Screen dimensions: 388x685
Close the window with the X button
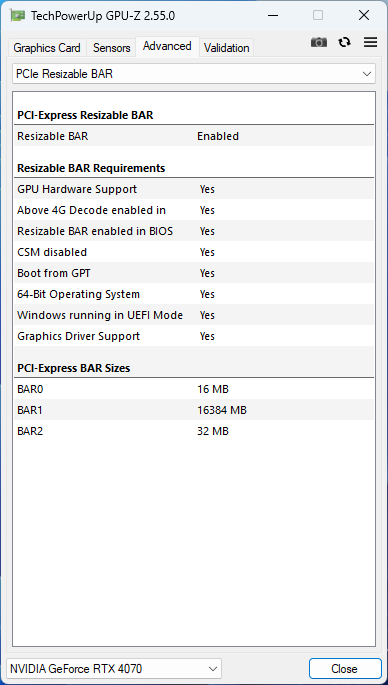click(x=364, y=16)
